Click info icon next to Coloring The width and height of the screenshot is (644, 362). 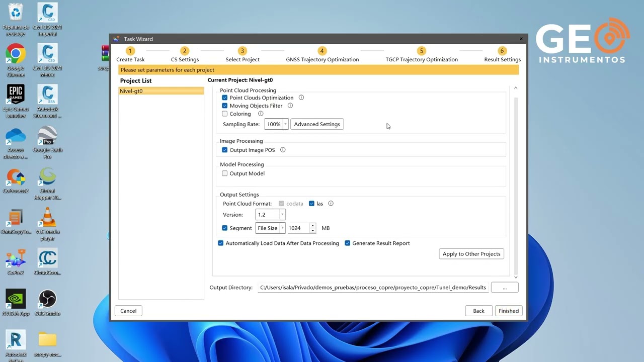pos(261,114)
